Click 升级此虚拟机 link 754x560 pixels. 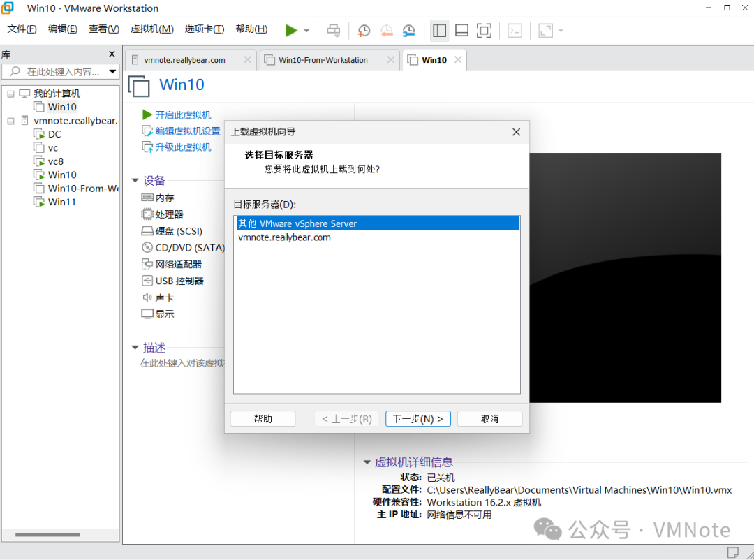[183, 147]
